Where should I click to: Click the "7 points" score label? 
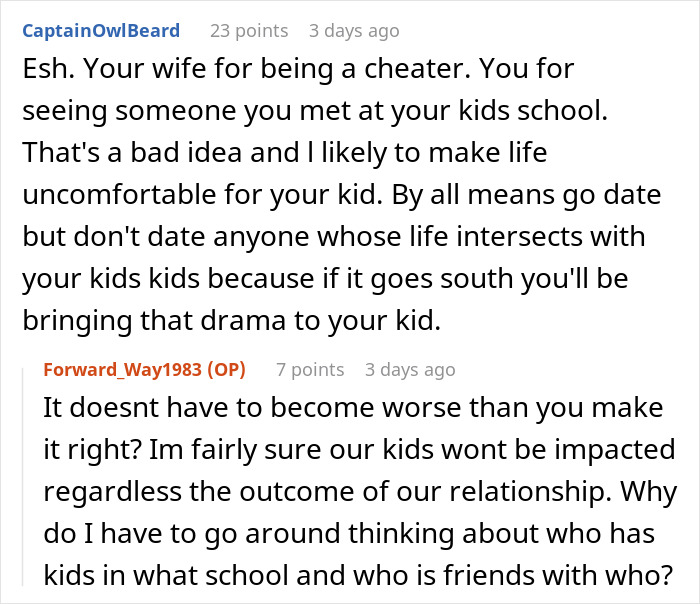click(x=310, y=369)
